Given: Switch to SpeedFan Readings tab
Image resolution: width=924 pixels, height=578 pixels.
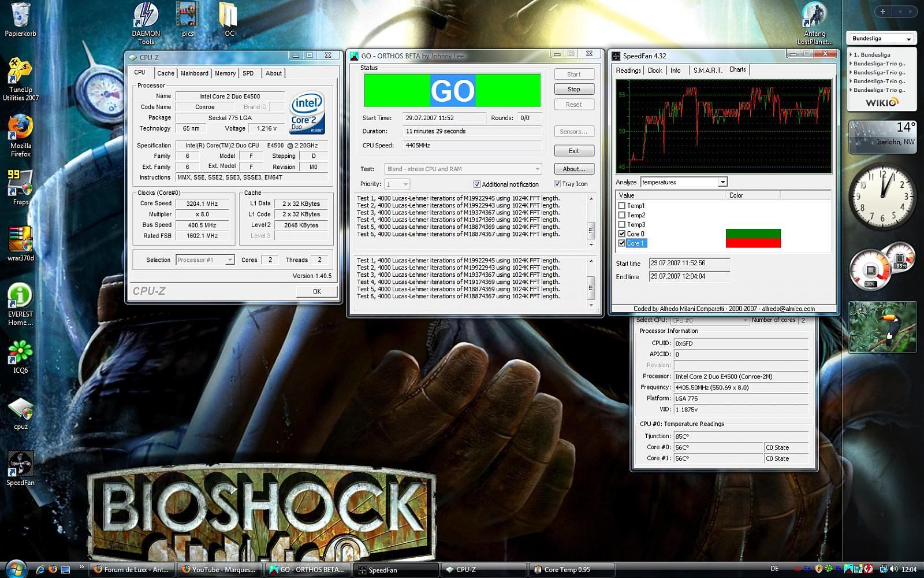Looking at the screenshot, I should [x=628, y=71].
